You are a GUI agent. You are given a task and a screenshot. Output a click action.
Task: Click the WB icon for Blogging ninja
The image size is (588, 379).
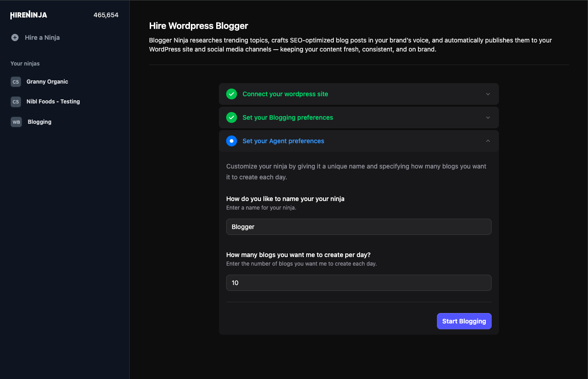coord(15,122)
